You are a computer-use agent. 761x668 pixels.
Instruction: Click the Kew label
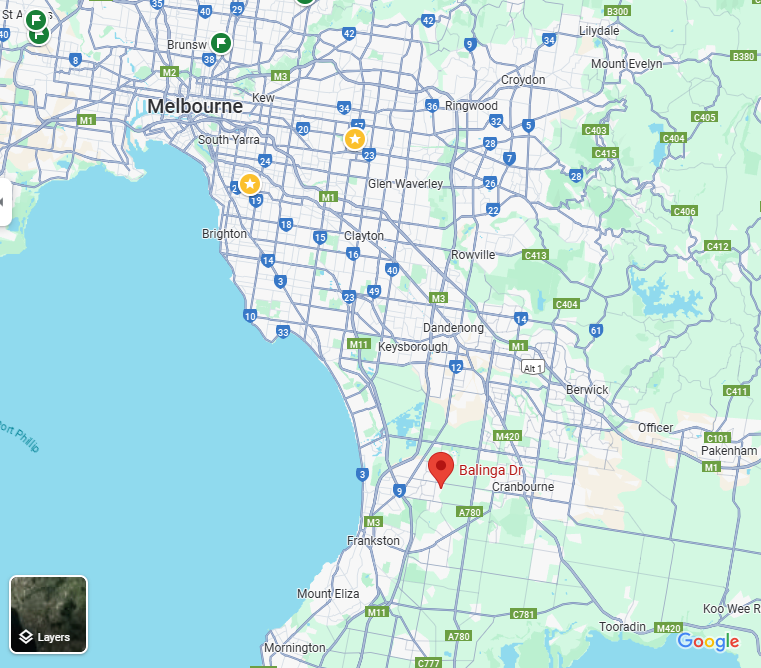click(263, 98)
